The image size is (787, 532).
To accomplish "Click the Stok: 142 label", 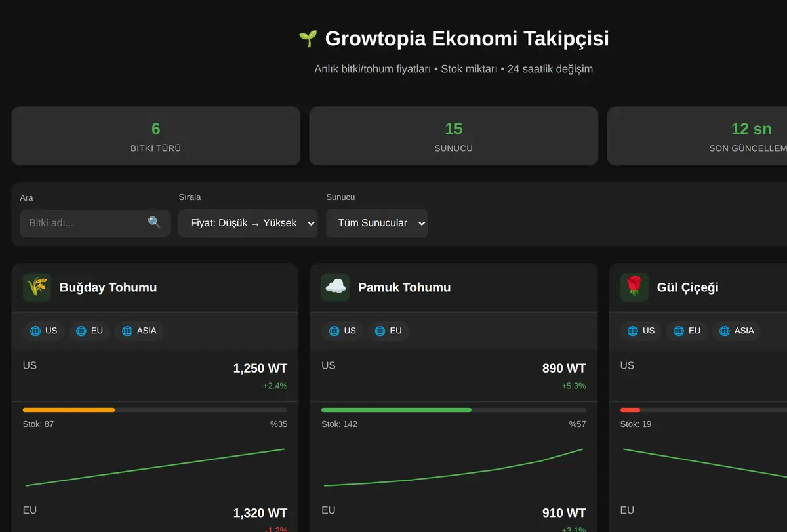I will click(339, 424).
